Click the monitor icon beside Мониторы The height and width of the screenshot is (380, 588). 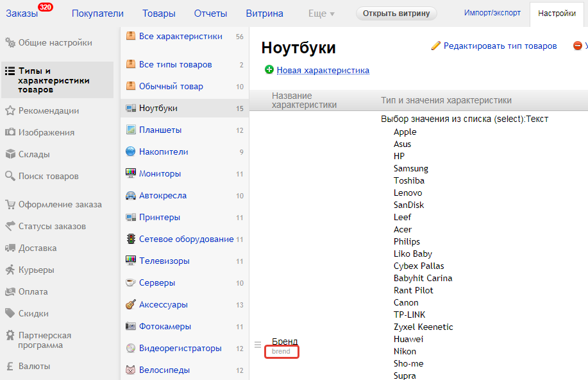[131, 173]
